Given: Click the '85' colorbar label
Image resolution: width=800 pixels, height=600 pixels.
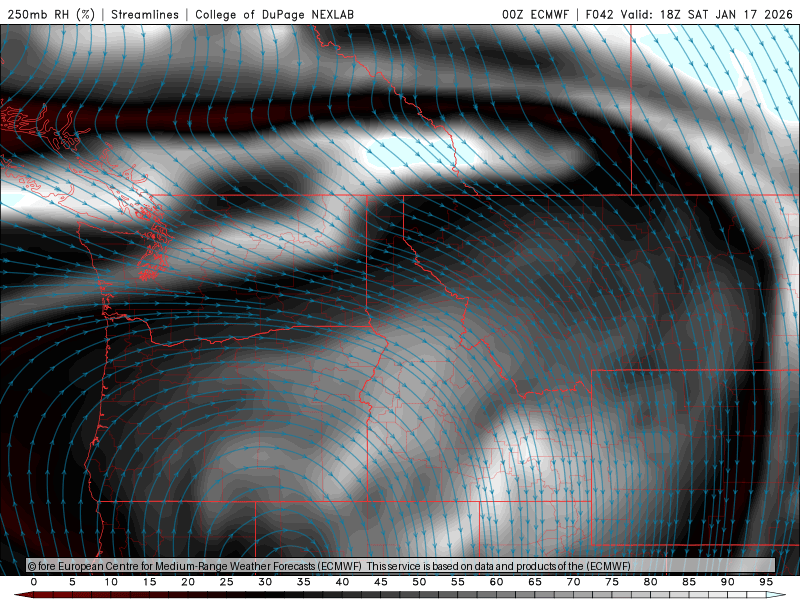Looking at the screenshot, I should tap(689, 582).
